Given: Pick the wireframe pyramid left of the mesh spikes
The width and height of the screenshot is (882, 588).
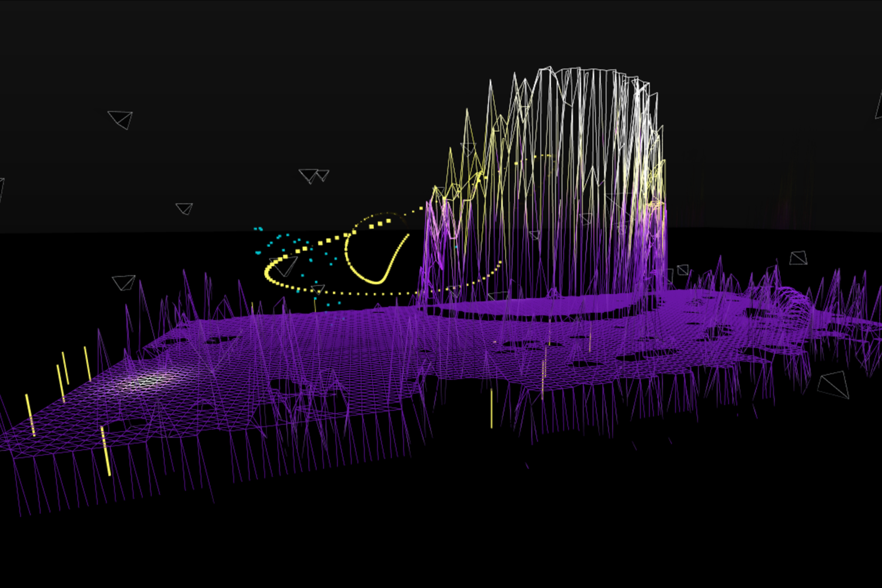Looking at the screenshot, I should coord(123,282).
